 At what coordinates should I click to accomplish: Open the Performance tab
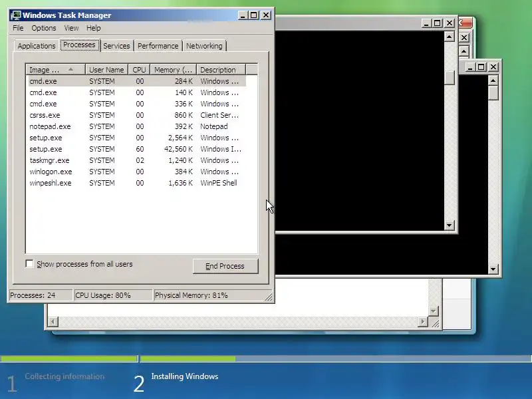(158, 46)
